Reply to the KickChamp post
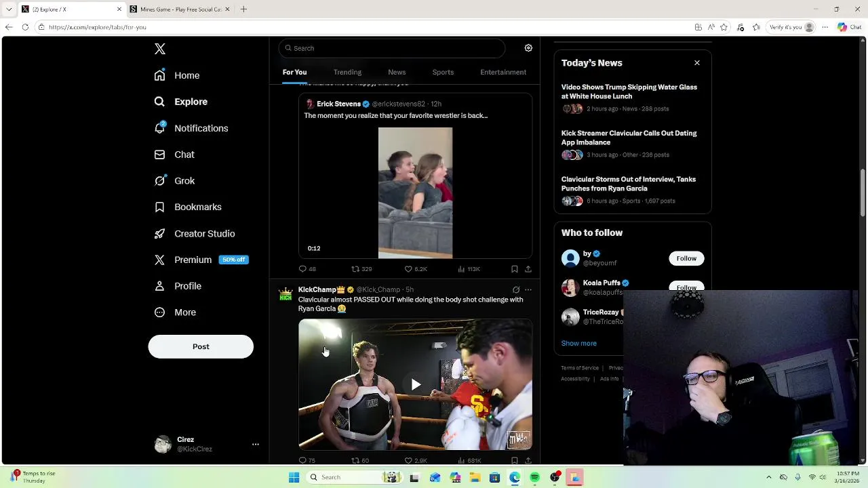This screenshot has height=488, width=868. pos(307,460)
